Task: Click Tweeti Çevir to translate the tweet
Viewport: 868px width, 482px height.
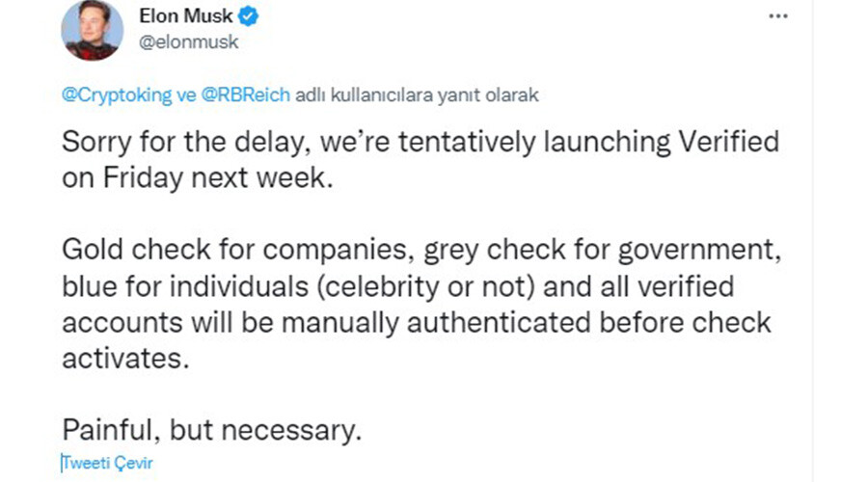Action: tap(107, 462)
